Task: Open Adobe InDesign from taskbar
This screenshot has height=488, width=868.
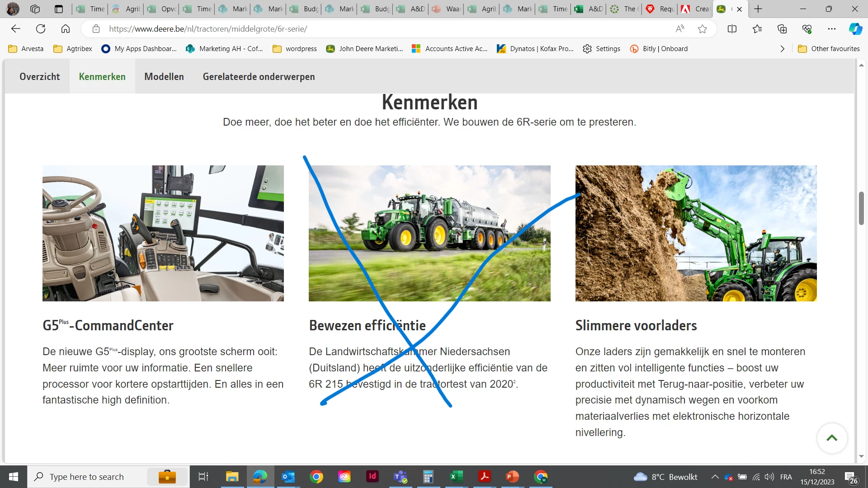Action: pyautogui.click(x=373, y=476)
